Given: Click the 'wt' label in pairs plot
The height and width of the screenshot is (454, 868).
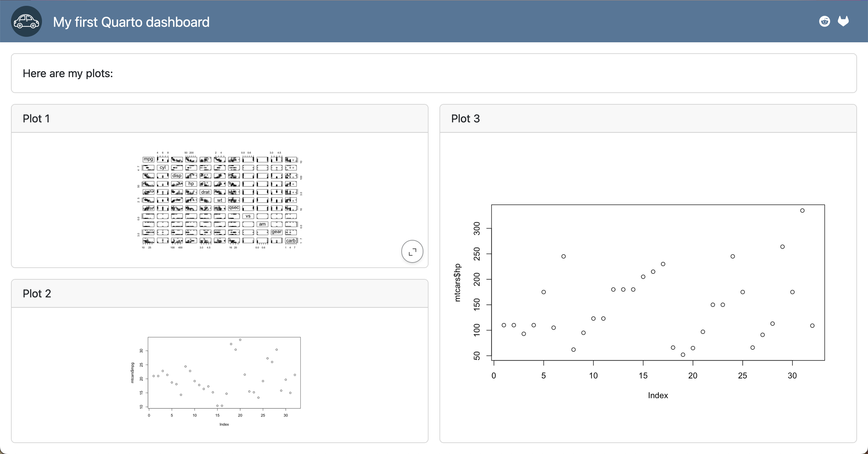Looking at the screenshot, I should [x=219, y=200].
